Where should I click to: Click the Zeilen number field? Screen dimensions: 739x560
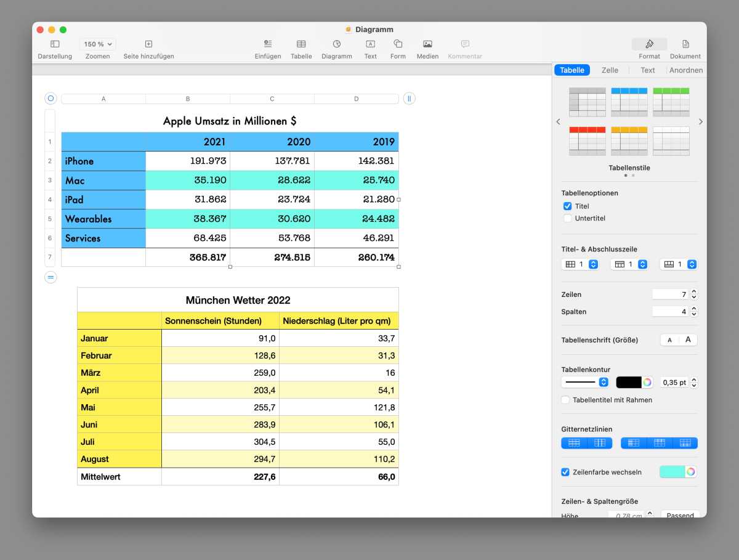pos(671,294)
